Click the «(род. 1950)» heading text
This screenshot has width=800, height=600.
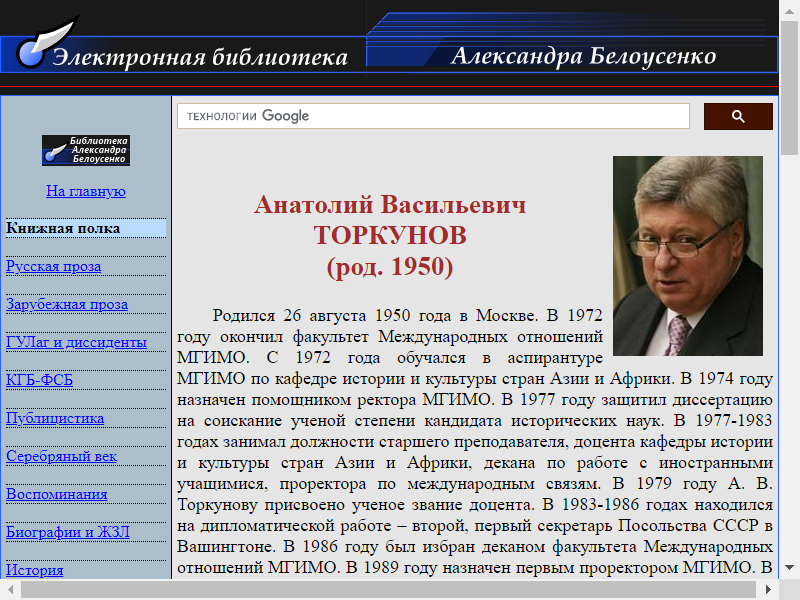click(390, 267)
